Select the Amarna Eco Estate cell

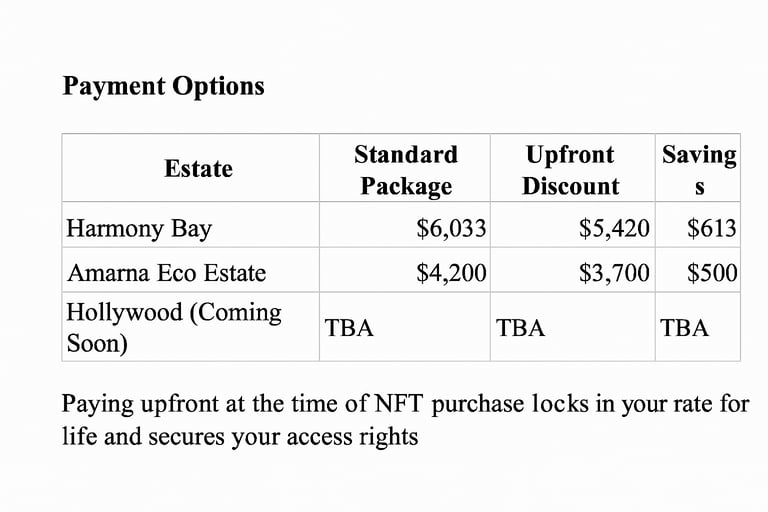pos(166,272)
